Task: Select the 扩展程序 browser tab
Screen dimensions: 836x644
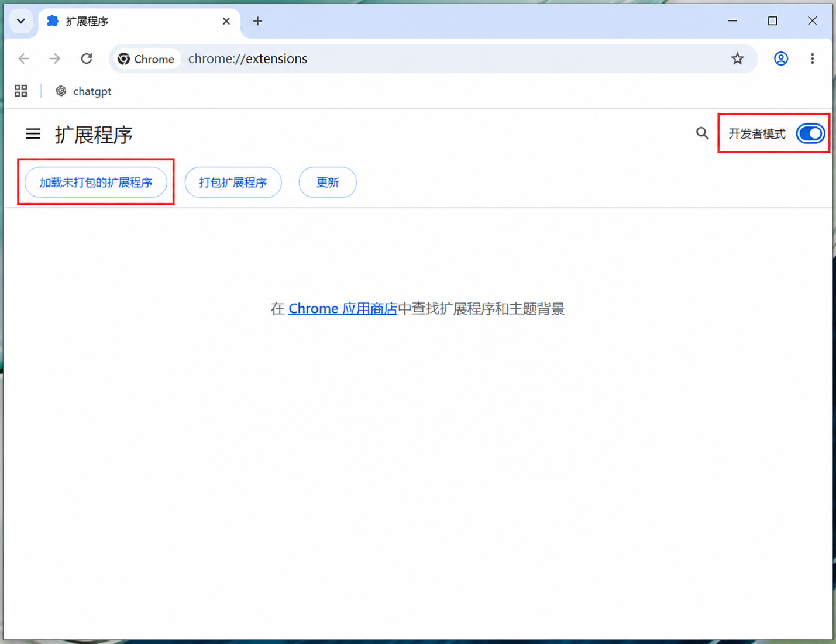Action: (x=139, y=22)
